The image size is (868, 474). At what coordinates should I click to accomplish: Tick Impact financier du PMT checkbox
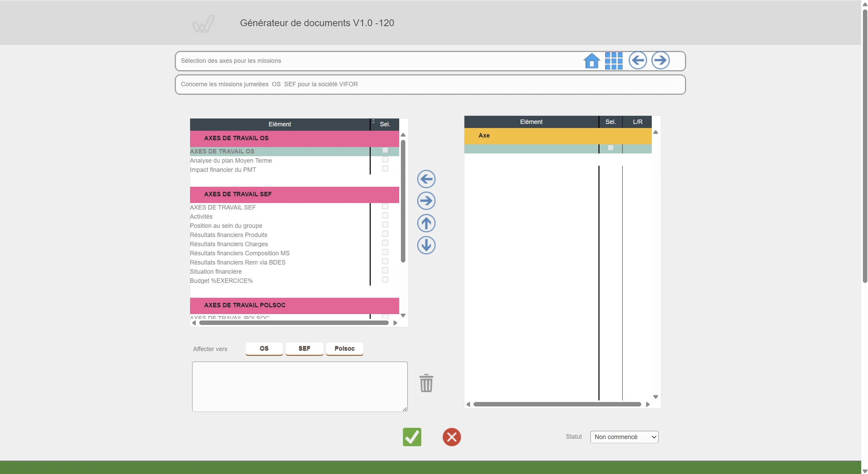pyautogui.click(x=385, y=168)
